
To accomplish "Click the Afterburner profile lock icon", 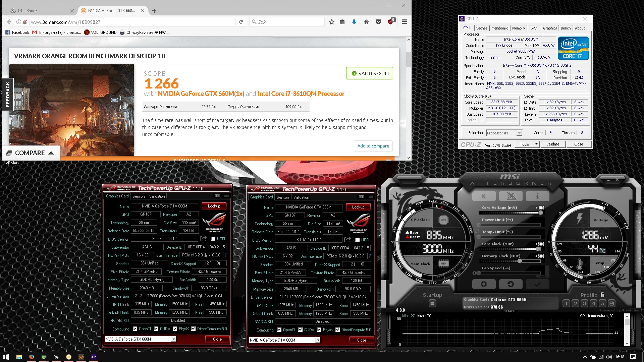I will [602, 295].
